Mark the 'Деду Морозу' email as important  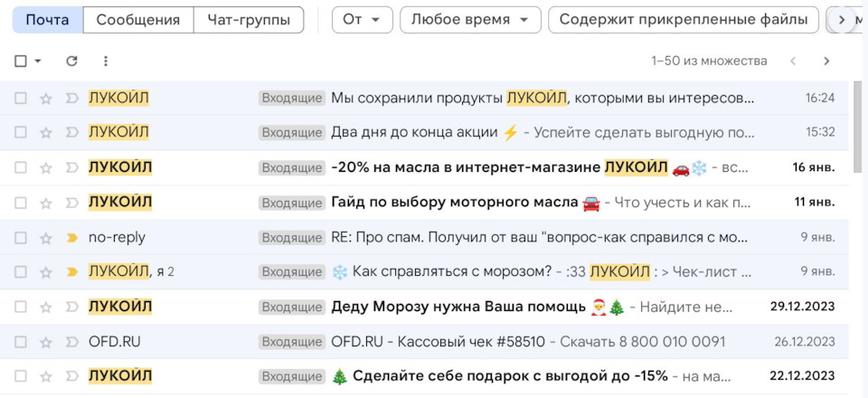(72, 307)
